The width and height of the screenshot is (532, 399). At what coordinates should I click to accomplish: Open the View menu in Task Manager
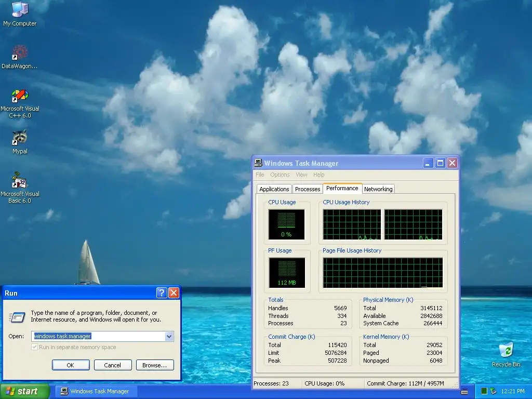point(301,175)
